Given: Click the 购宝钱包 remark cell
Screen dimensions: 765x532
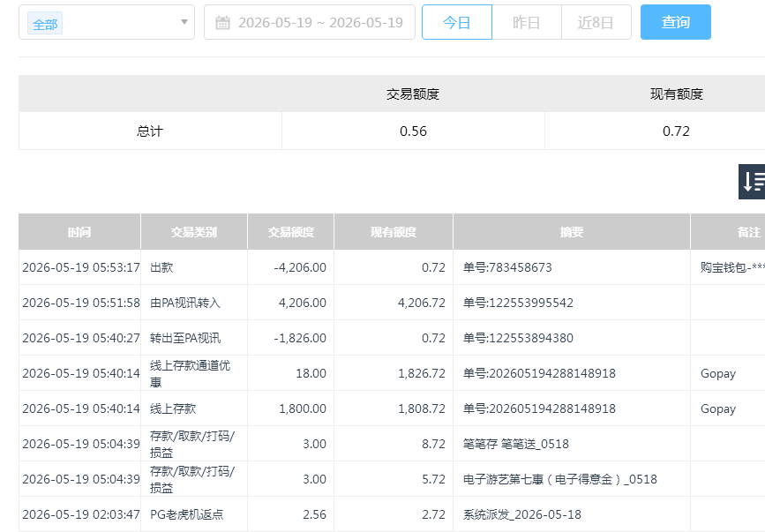Looking at the screenshot, I should coord(728,267).
